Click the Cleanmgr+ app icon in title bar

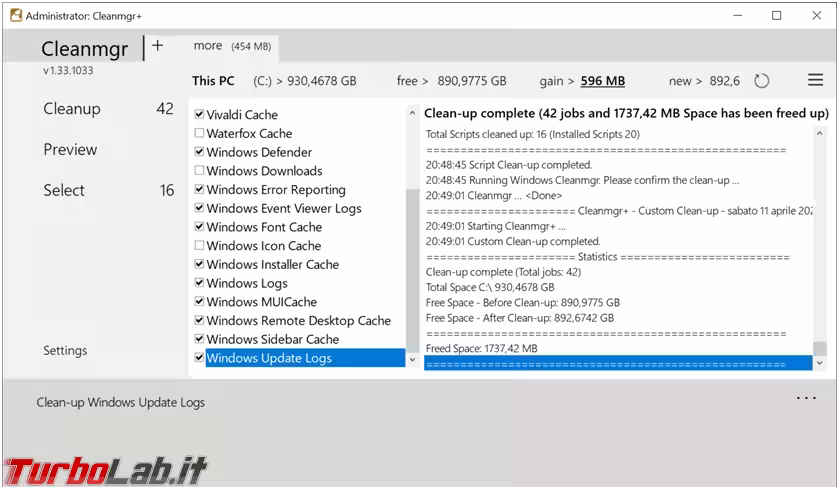click(x=16, y=16)
